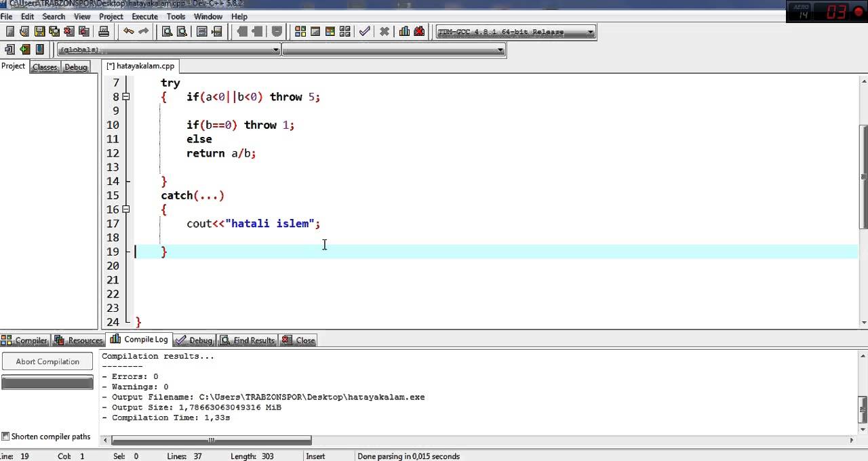
Task: Open the Execute menu
Action: click(144, 16)
